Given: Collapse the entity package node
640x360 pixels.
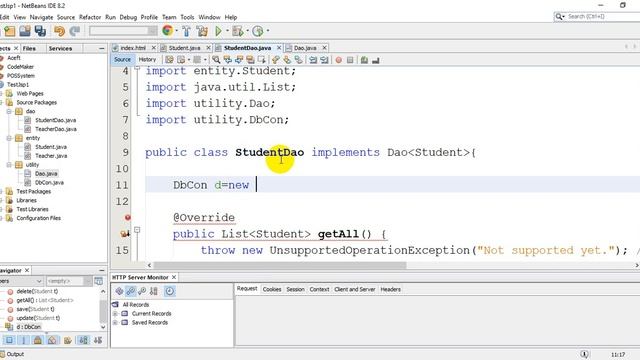Looking at the screenshot, I should point(9,138).
